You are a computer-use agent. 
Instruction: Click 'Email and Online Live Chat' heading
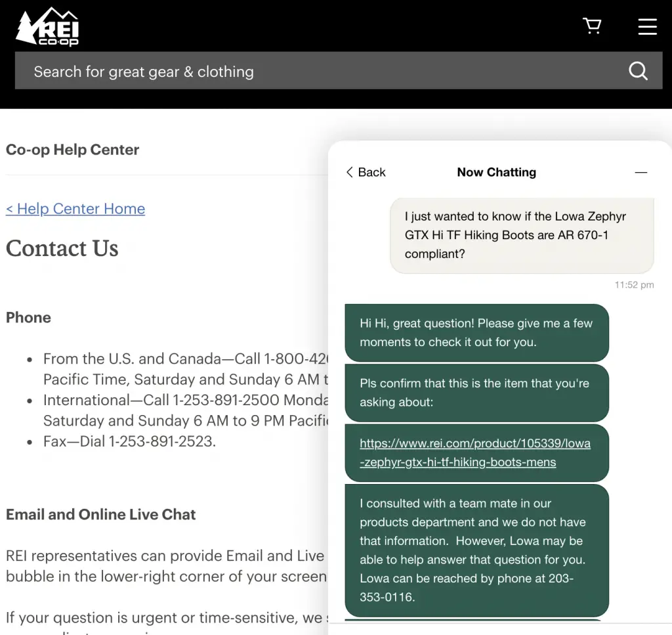(100, 514)
